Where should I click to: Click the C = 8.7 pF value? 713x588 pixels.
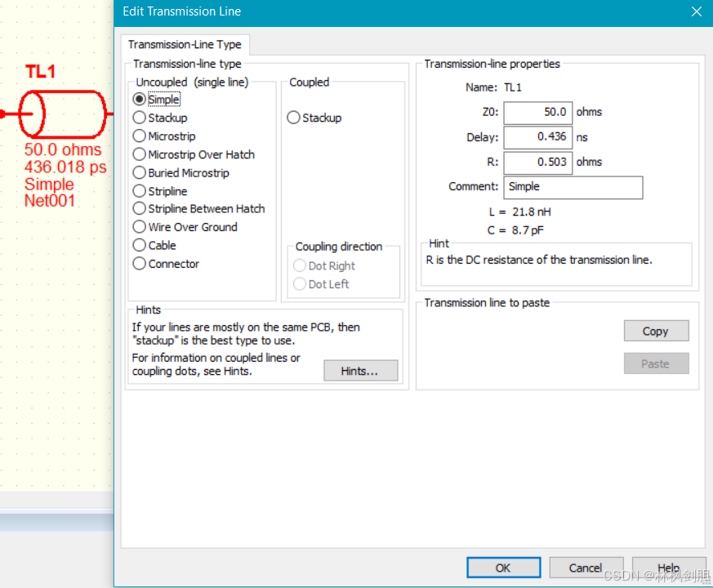pyautogui.click(x=515, y=230)
